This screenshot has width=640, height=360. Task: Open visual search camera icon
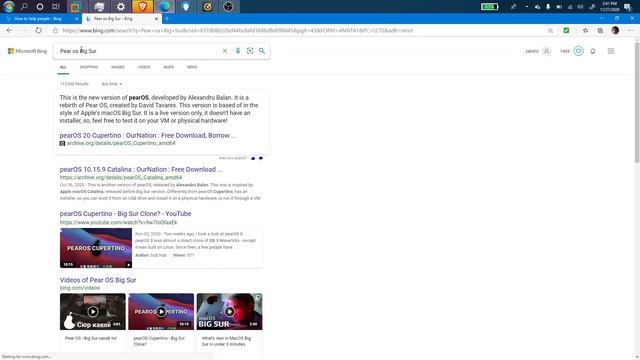(x=250, y=51)
